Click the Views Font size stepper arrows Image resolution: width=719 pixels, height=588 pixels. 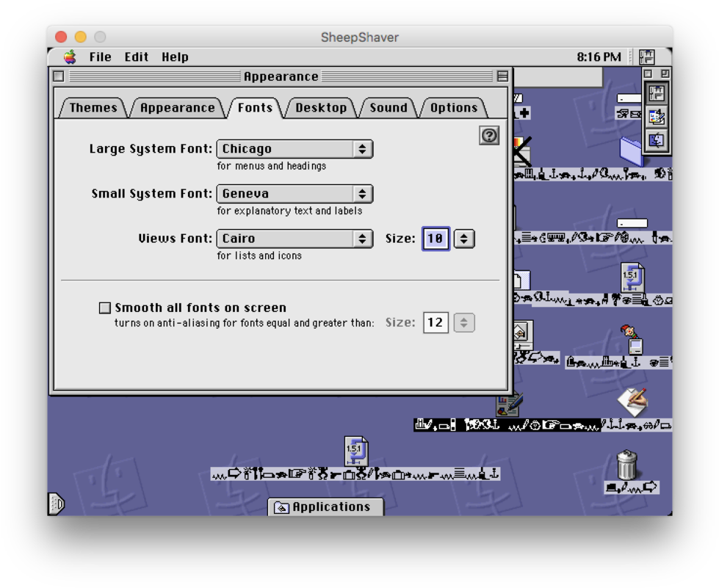tap(464, 239)
